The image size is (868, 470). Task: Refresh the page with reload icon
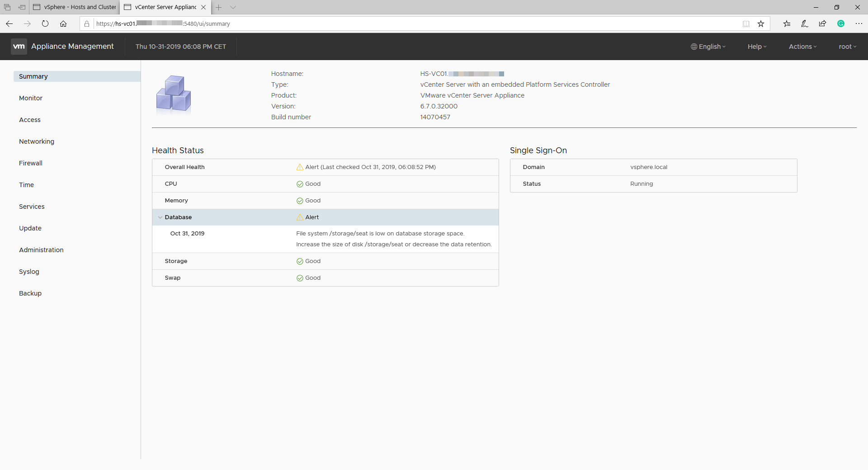click(45, 23)
